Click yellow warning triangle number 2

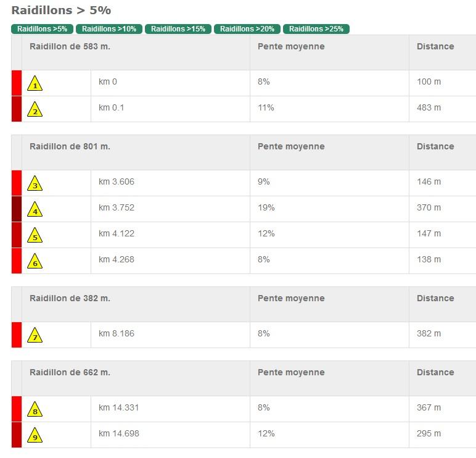pos(35,109)
